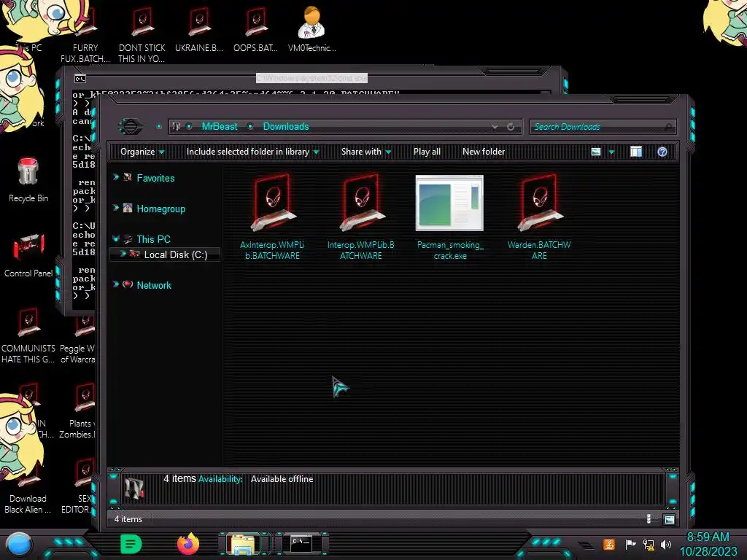The image size is (747, 560).
Task: Open the address bar history dropdown
Action: pos(495,127)
